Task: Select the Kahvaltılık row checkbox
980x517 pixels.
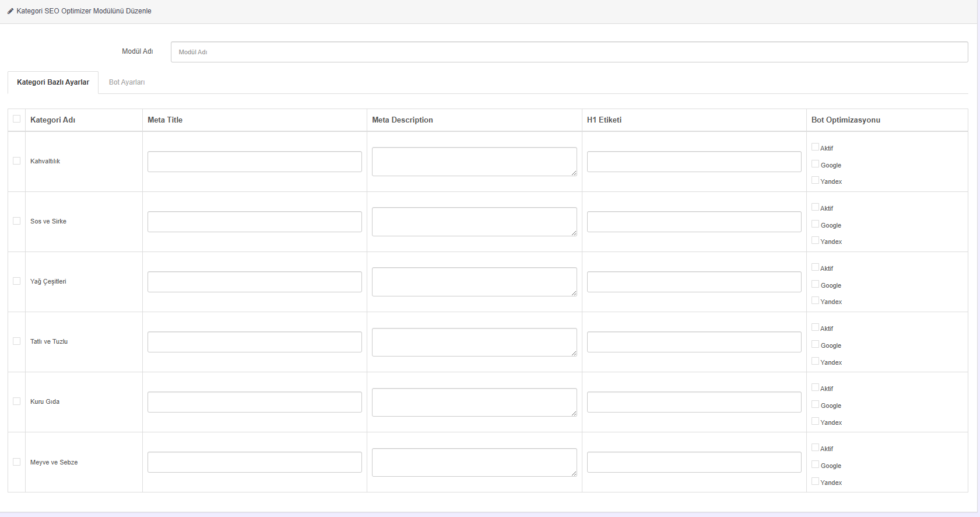Action: click(x=17, y=161)
